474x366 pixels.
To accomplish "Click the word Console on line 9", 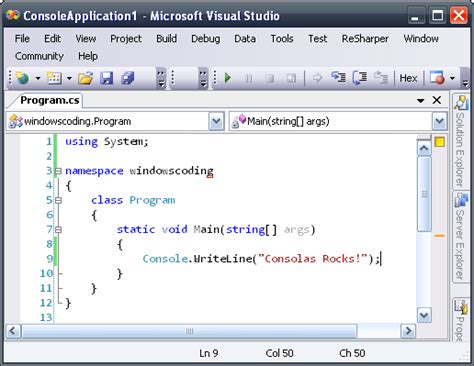I will (x=165, y=259).
